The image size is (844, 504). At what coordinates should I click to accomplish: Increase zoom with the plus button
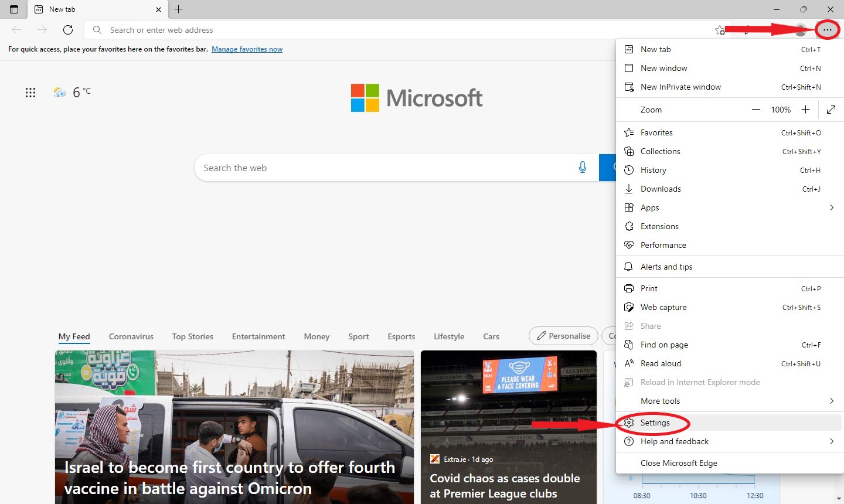[x=806, y=110]
